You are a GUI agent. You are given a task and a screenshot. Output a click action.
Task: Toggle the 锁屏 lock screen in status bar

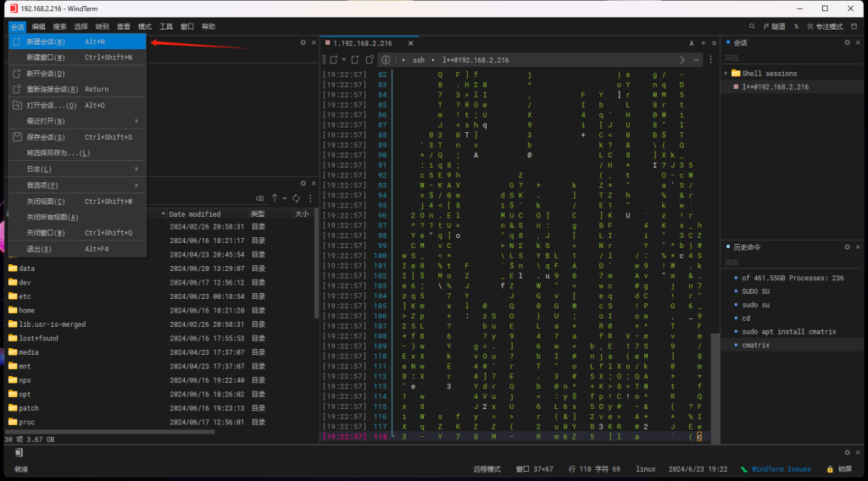tap(840, 468)
